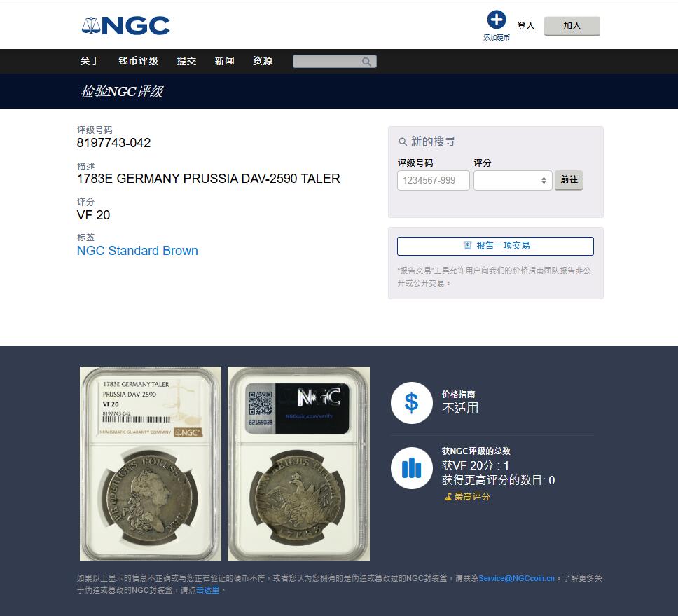Click the receipt icon in 报告一项交易 button
Screen dimensions: 678x616
click(x=467, y=245)
